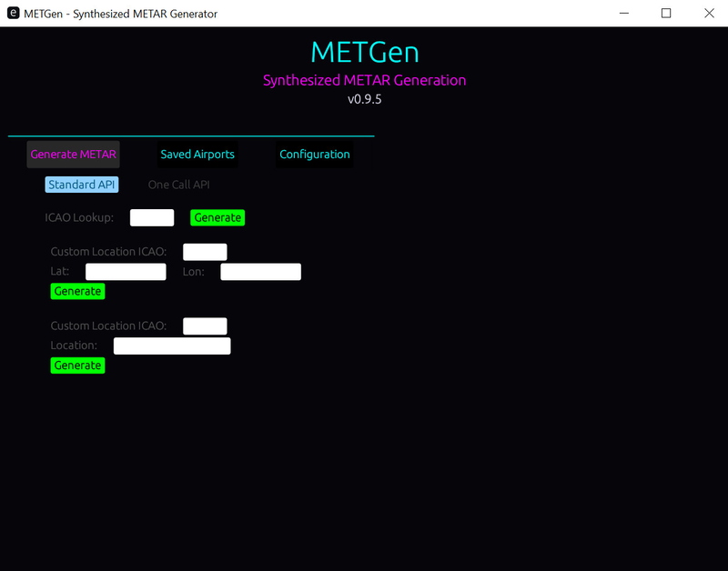
Task: Click Generate below the Lat and Lon fields
Action: [x=76, y=290]
